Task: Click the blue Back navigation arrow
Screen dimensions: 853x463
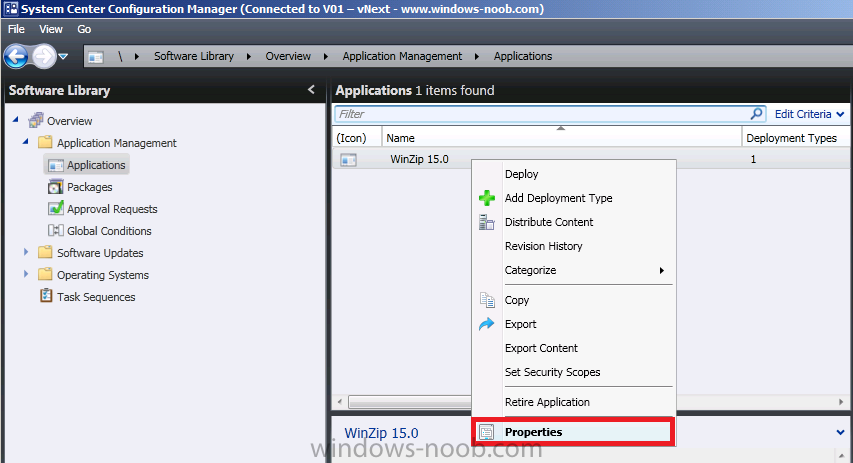Action: 16,56
